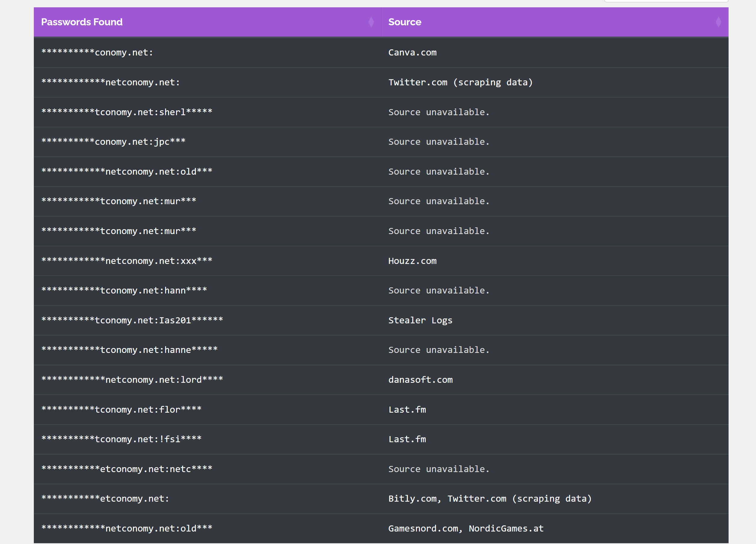Select the entry ending in ':hann****'
Screen dimensions: 756x544
click(124, 291)
